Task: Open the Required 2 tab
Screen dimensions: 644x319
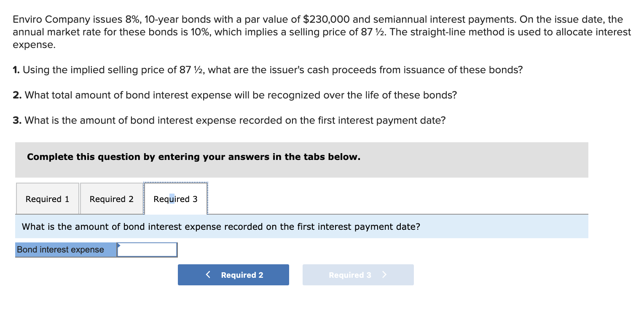Action: (111, 198)
